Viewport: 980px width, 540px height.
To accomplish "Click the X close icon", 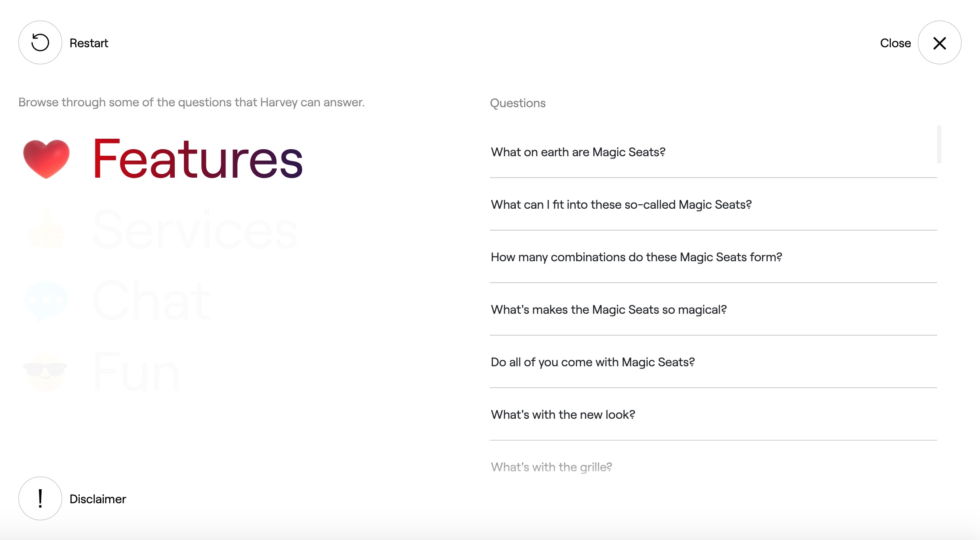I will (939, 42).
